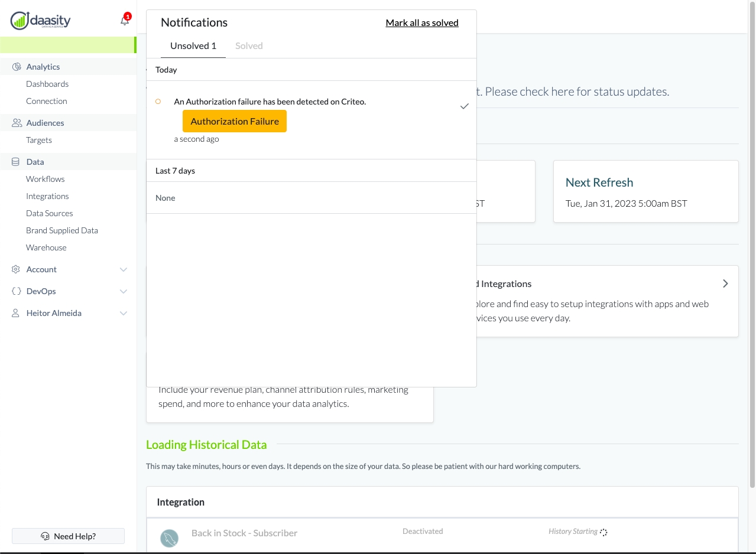Image resolution: width=756 pixels, height=554 pixels.
Task: Click the Back in Stock integration icon
Action: (170, 537)
